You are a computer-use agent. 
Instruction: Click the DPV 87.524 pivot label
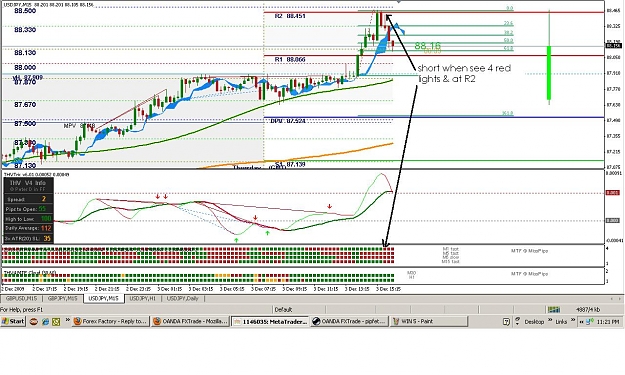click(x=288, y=121)
